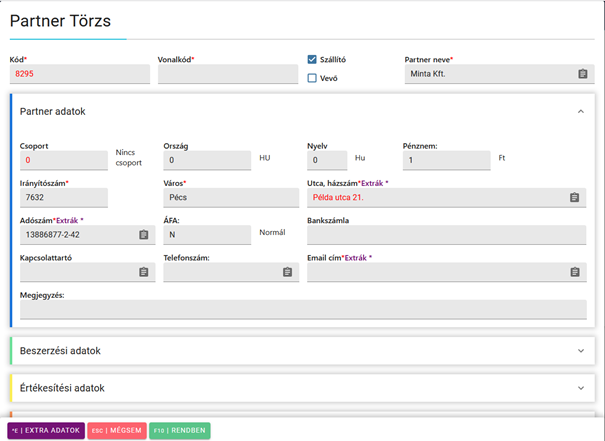Click the Város field containing Pécs

pyautogui.click(x=230, y=198)
